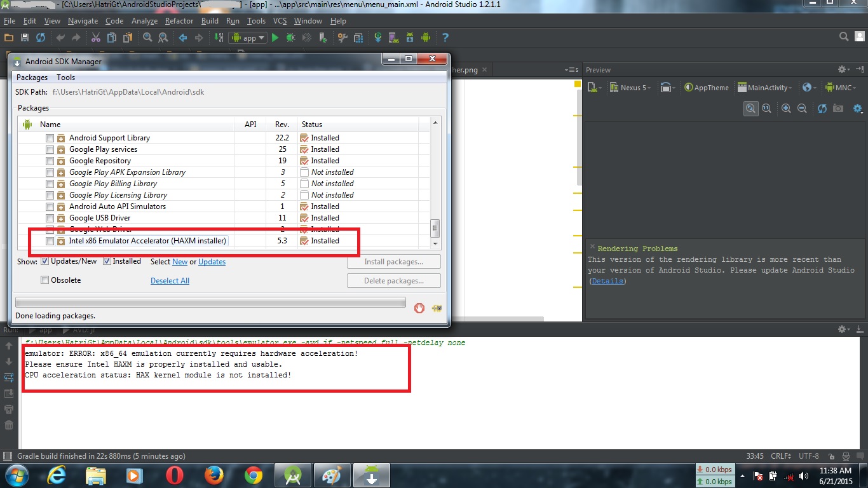Click the Deselect All link
Viewport: 868px width, 488px height.
170,281
